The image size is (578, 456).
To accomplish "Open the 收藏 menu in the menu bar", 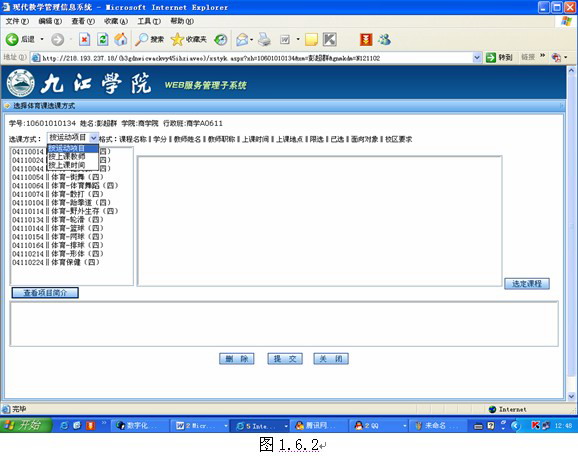I will (x=116, y=21).
